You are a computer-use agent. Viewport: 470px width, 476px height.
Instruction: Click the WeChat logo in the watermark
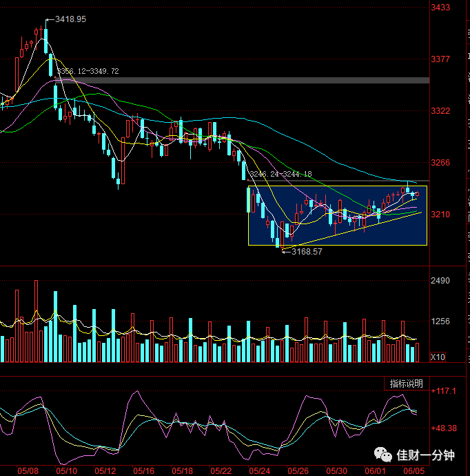(x=383, y=455)
